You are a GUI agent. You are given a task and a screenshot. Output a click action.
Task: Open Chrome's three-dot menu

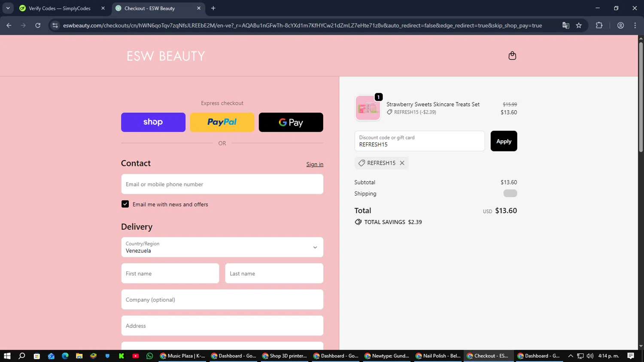635,25
